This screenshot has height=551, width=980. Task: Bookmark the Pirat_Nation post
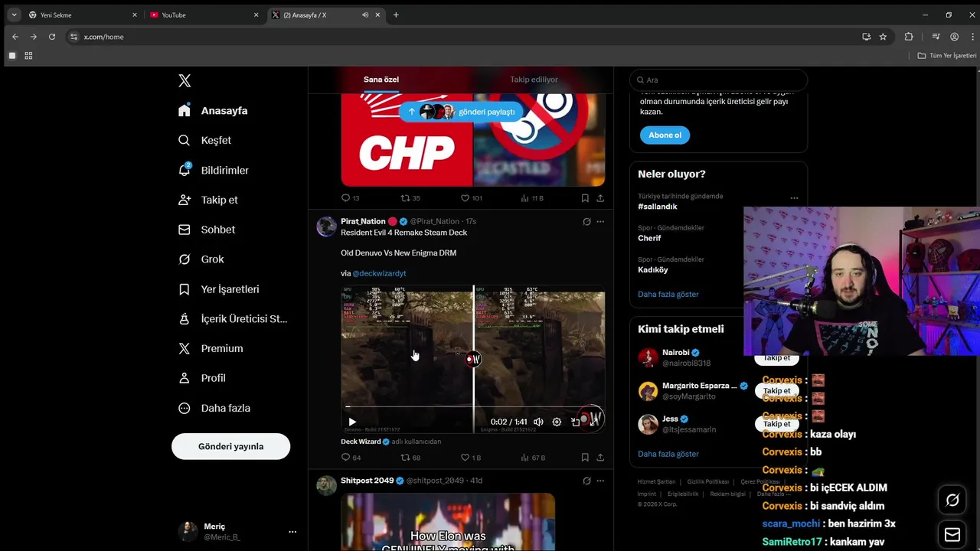(585, 458)
